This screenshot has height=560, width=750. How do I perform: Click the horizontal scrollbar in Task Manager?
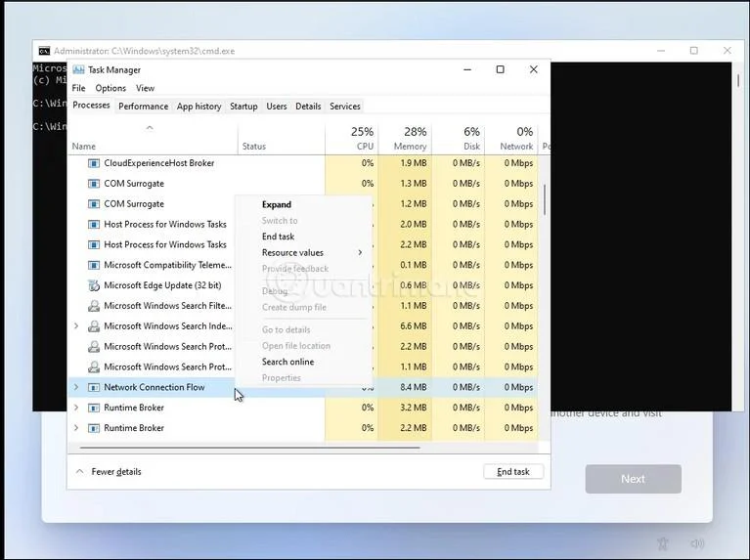pyautogui.click(x=249, y=448)
